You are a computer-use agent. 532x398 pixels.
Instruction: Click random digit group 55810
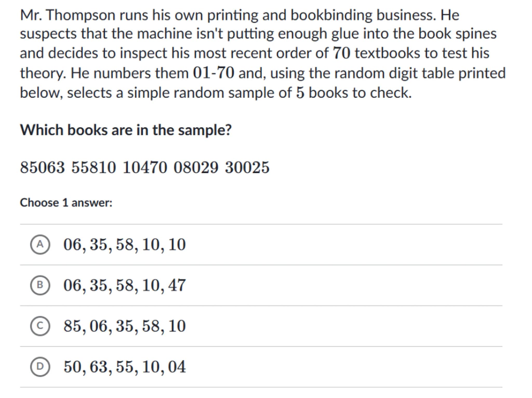pos(94,167)
